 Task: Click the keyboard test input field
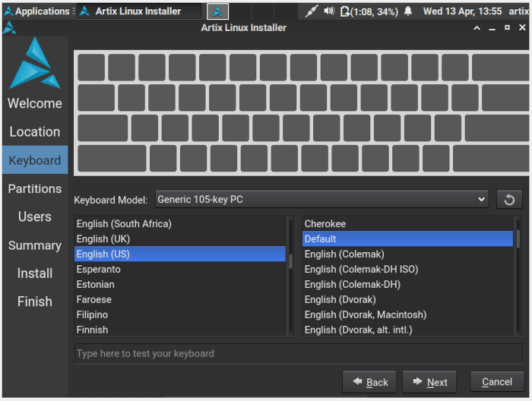pyautogui.click(x=298, y=354)
